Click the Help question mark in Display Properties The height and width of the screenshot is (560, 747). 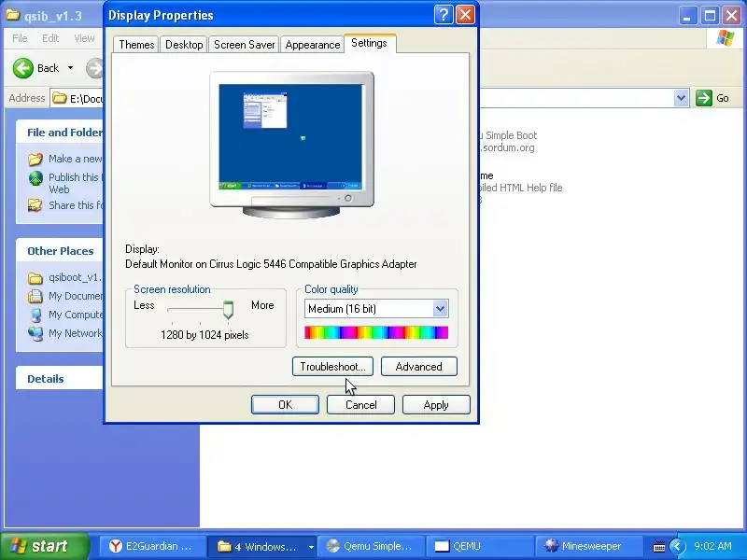[x=443, y=15]
